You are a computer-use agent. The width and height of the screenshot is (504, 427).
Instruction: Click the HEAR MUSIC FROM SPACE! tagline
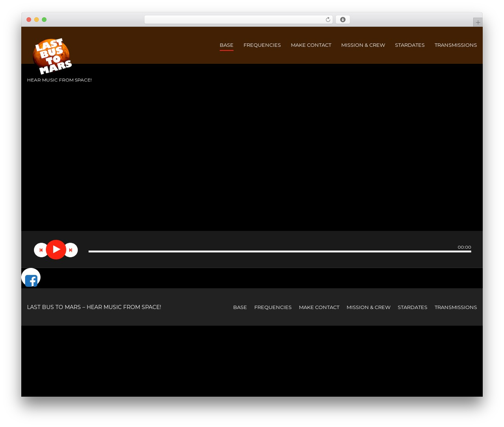click(59, 80)
